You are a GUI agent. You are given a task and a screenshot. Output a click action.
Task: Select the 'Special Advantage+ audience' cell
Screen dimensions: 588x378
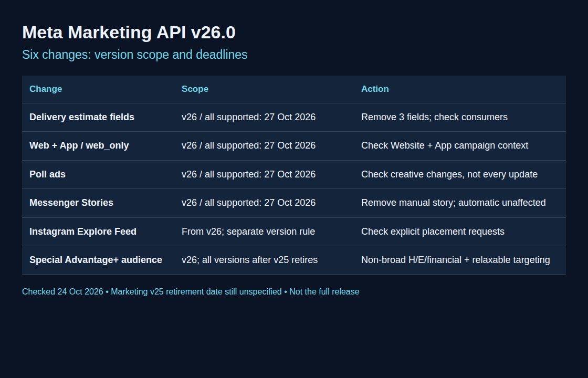point(96,260)
